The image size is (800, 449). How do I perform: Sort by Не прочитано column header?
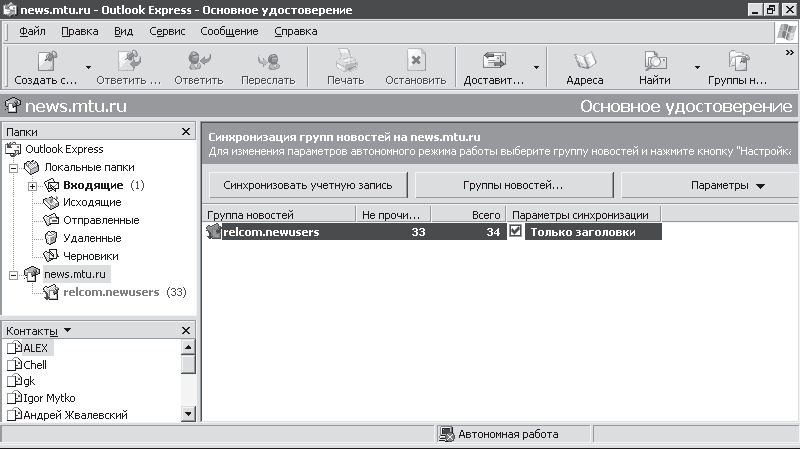click(393, 214)
